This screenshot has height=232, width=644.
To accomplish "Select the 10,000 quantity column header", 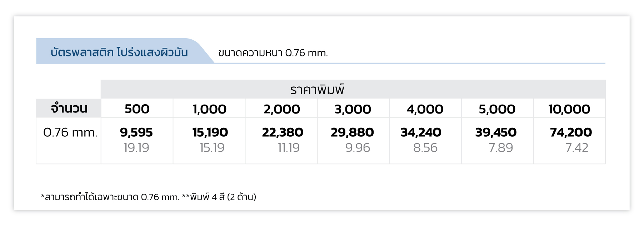I will (x=569, y=109).
